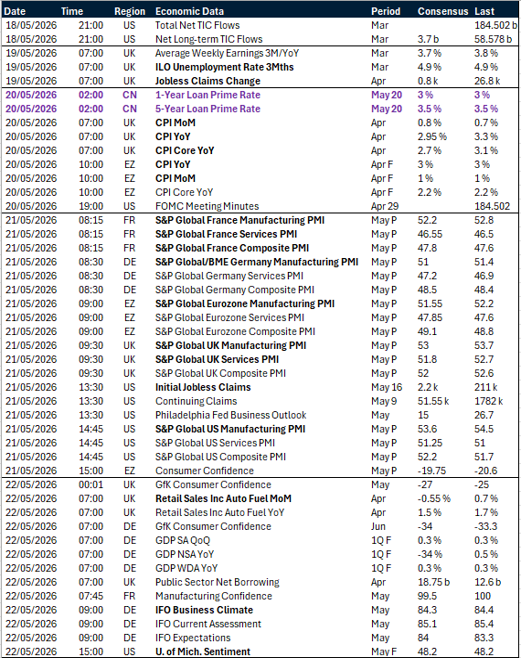Screen dimensions: 521x658
Task: Select Last value 12.6 b
Action: [x=488, y=582]
